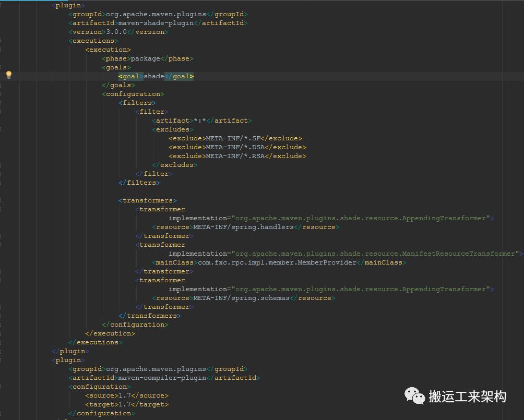Select the resource META-INF/spring.schemas line
This screenshot has width=524, height=420.
point(244,298)
